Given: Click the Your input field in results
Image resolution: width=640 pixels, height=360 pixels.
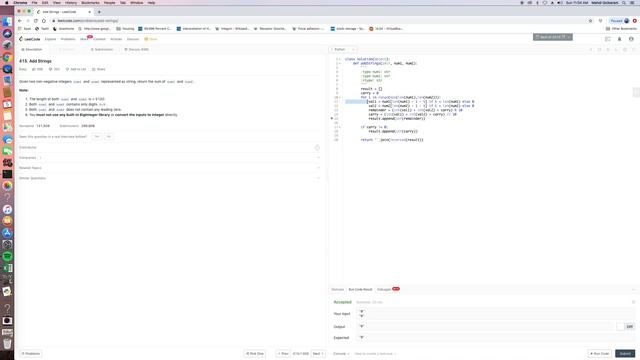Looking at the screenshot, I should pos(496,314).
